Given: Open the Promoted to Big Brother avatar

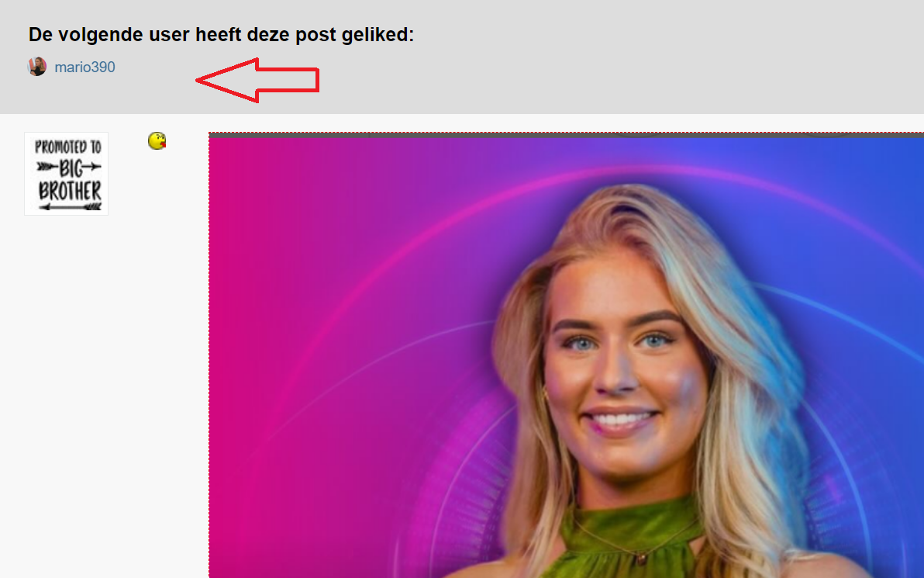Looking at the screenshot, I should click(66, 174).
